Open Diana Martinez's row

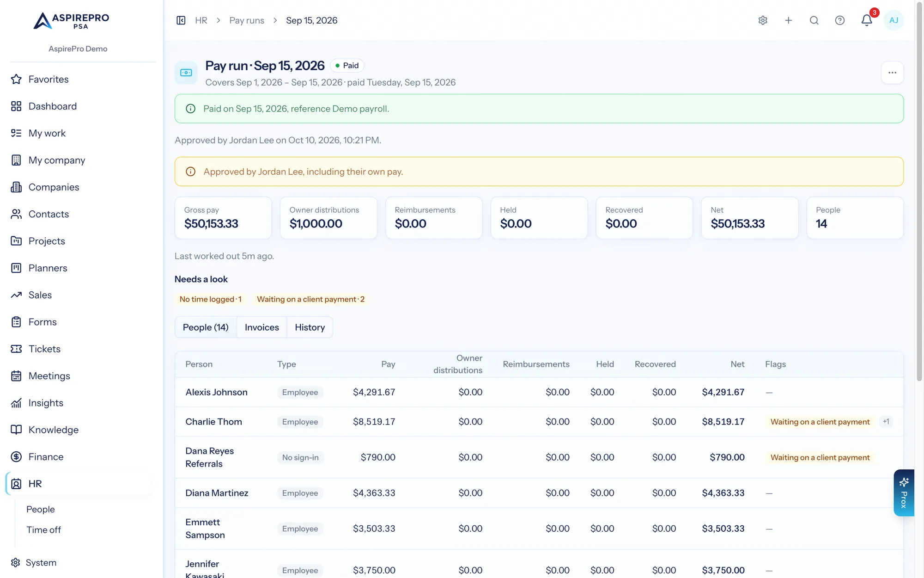(539, 493)
